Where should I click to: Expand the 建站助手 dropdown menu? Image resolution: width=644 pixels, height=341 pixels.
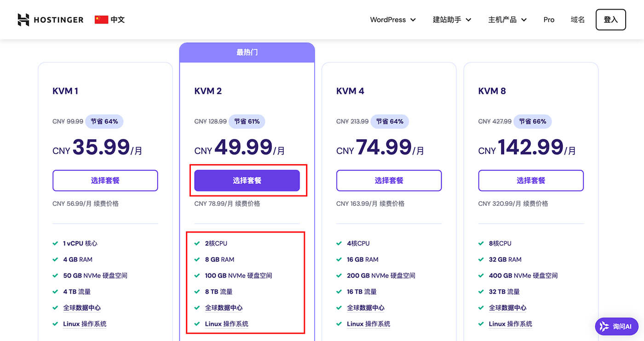[x=452, y=20]
